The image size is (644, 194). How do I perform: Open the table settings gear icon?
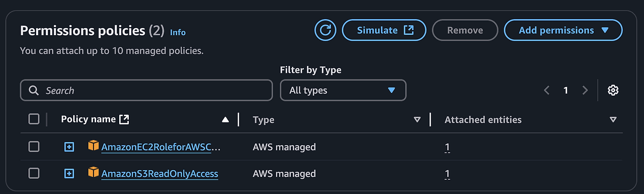pyautogui.click(x=613, y=90)
